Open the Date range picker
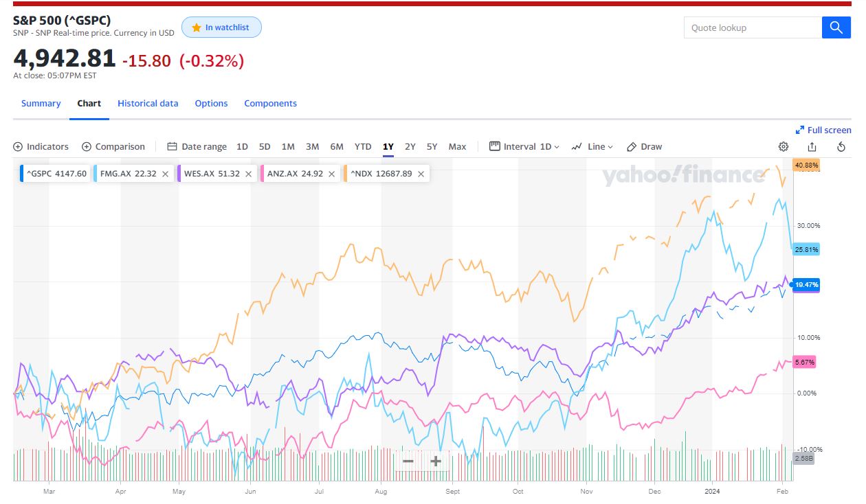Image resolution: width=866 pixels, height=504 pixels. click(197, 146)
